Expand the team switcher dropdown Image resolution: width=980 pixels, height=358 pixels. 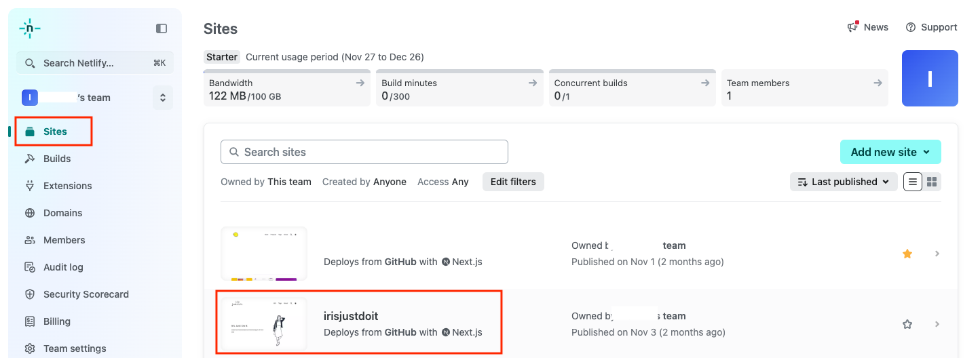[x=163, y=98]
